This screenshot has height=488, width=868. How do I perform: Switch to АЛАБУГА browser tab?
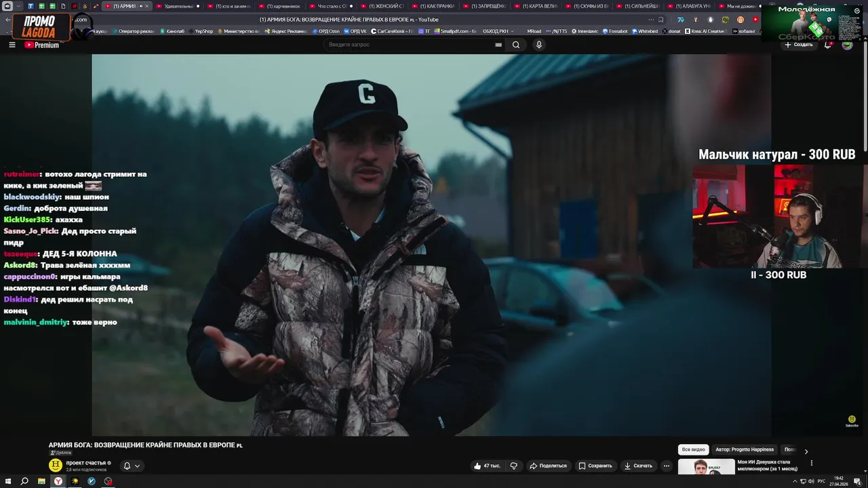(690, 6)
